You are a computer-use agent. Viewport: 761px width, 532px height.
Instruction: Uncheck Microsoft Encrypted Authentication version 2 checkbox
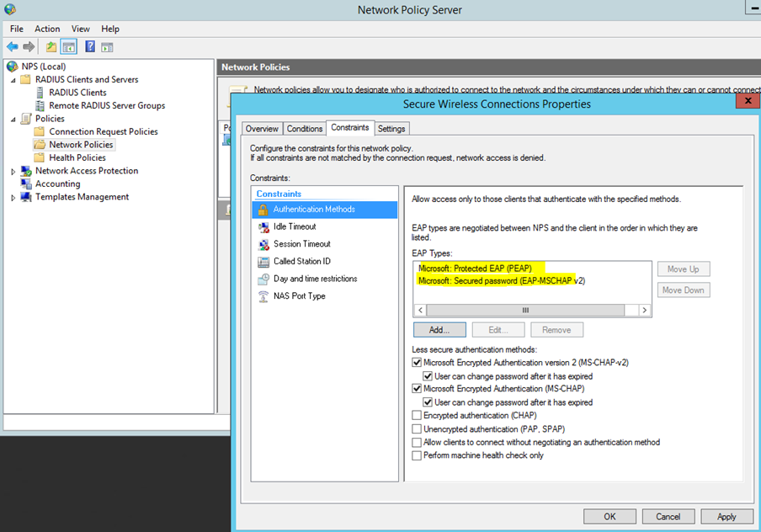417,363
